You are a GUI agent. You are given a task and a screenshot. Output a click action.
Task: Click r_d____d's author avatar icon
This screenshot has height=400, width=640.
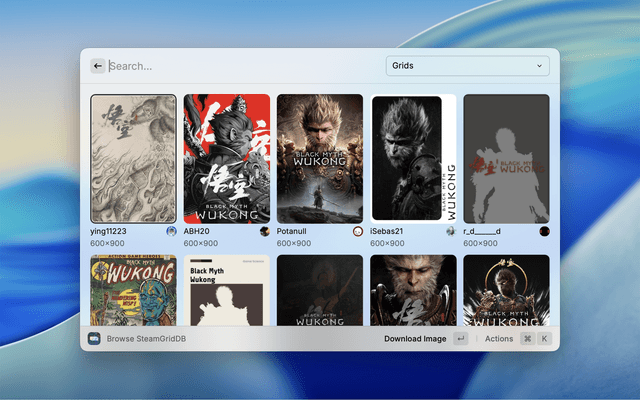coord(544,231)
